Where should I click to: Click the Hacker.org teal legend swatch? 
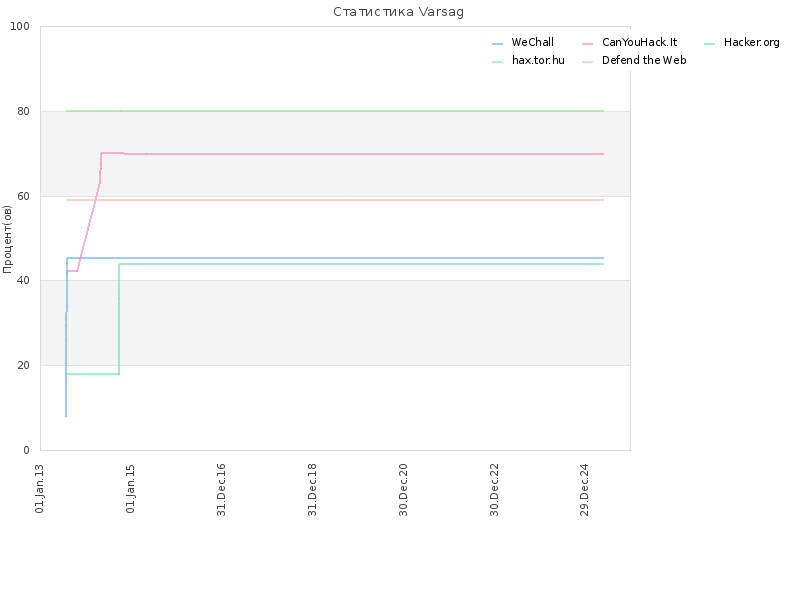click(x=709, y=44)
